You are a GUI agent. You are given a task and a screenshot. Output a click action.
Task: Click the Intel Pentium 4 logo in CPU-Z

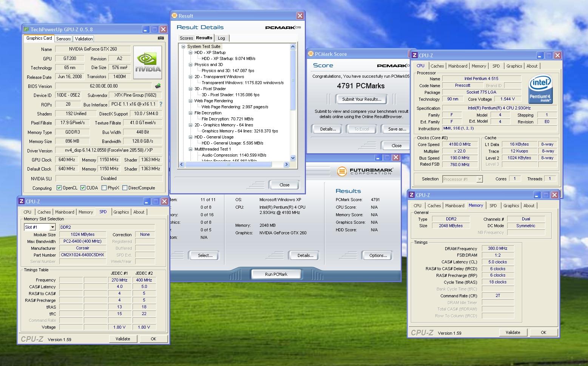pos(540,89)
